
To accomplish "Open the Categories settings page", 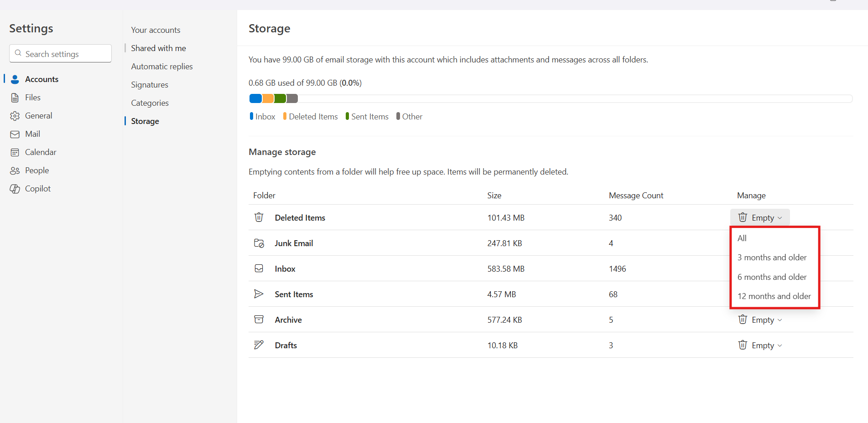I will [x=149, y=103].
